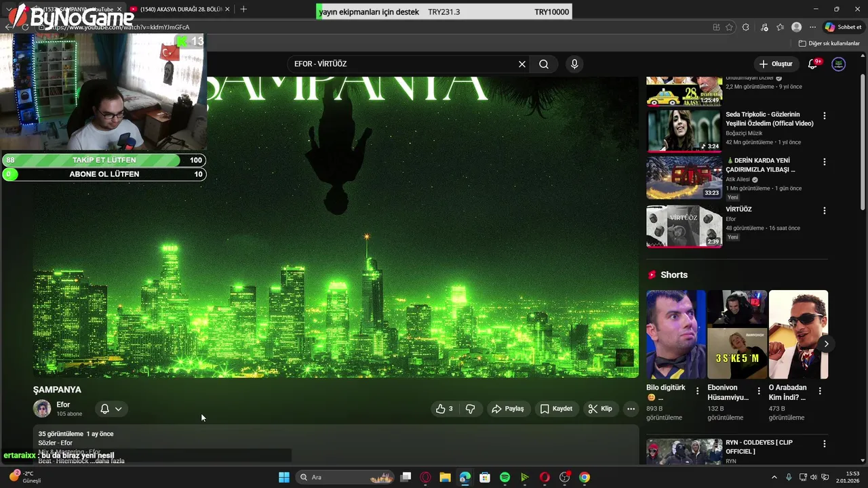This screenshot has width=868, height=488.
Task: Open Microsoft Store from taskbar
Action: click(x=485, y=477)
